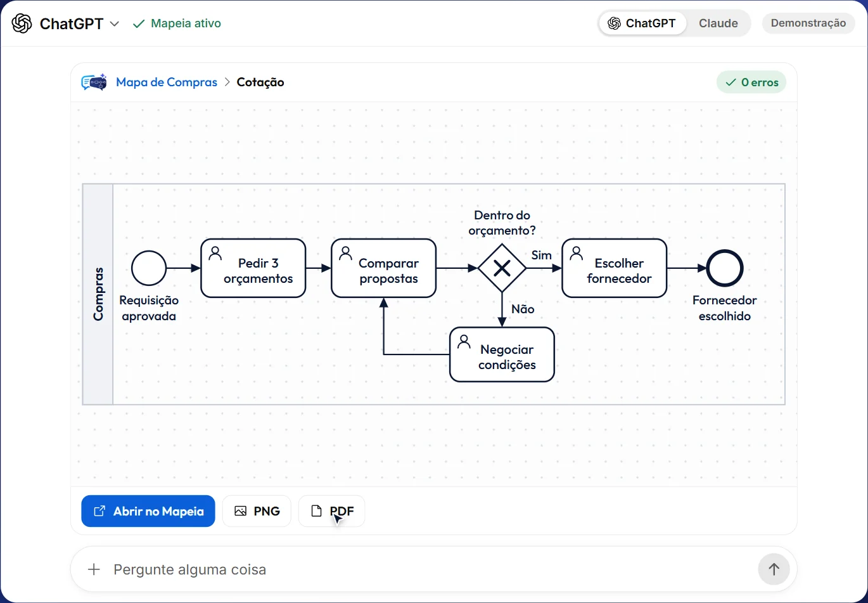Click the Dentro do orçamento? gateway label

click(502, 223)
